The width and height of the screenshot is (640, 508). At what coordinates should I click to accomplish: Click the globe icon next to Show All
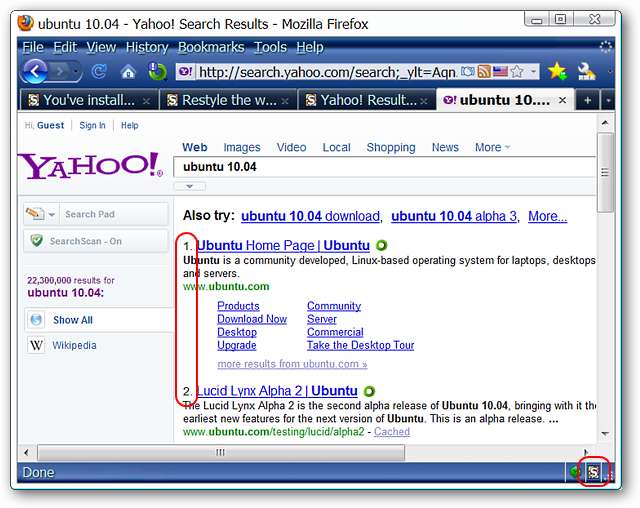tap(36, 319)
